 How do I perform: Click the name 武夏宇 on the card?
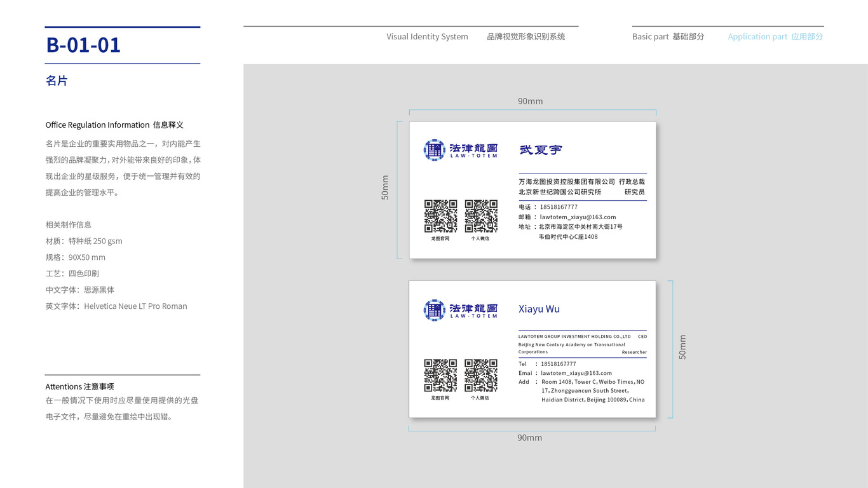pyautogui.click(x=541, y=150)
